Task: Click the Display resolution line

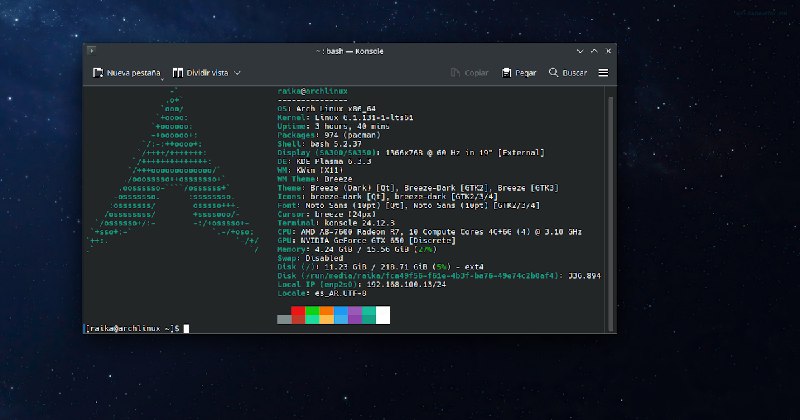Action: [x=411, y=153]
